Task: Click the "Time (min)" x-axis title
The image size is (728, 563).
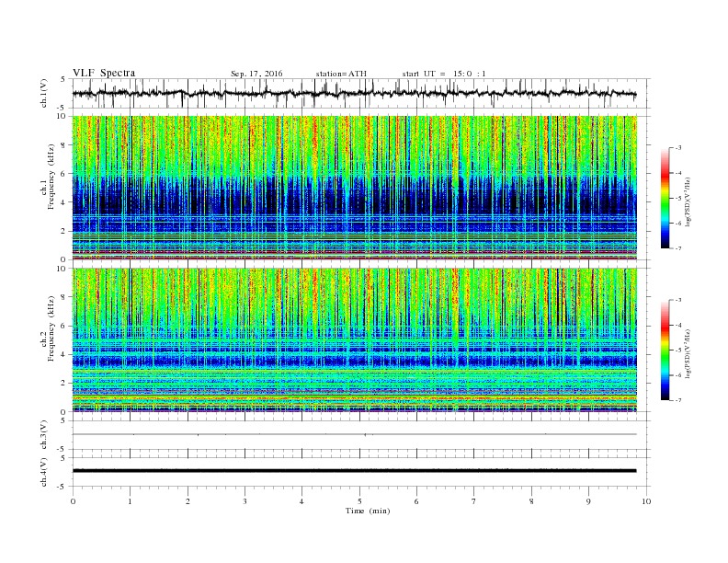Action: 368,511
